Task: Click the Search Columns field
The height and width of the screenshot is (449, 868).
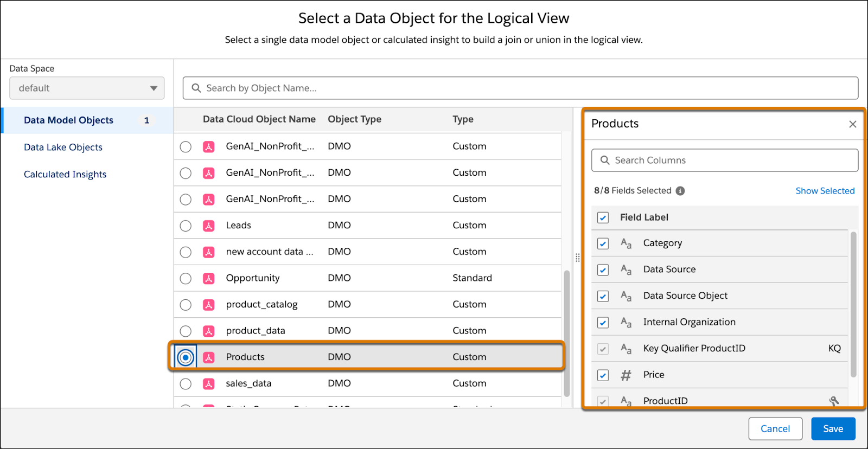Action: [725, 161]
